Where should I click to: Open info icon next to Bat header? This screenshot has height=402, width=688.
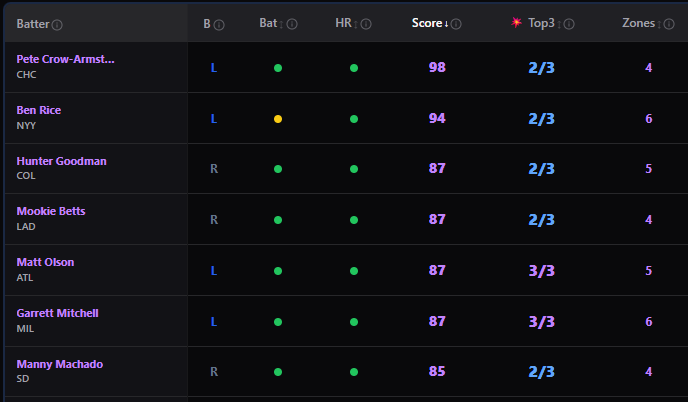coord(292,24)
